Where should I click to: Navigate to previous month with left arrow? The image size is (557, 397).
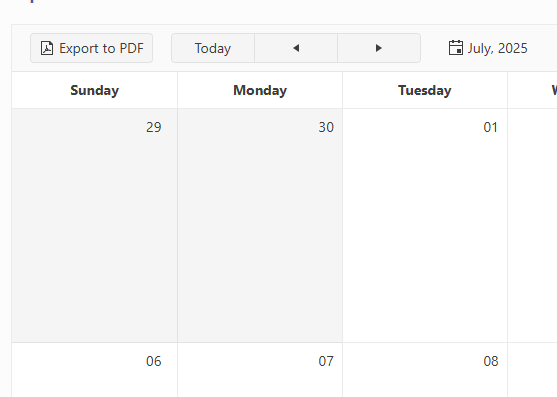tap(296, 48)
